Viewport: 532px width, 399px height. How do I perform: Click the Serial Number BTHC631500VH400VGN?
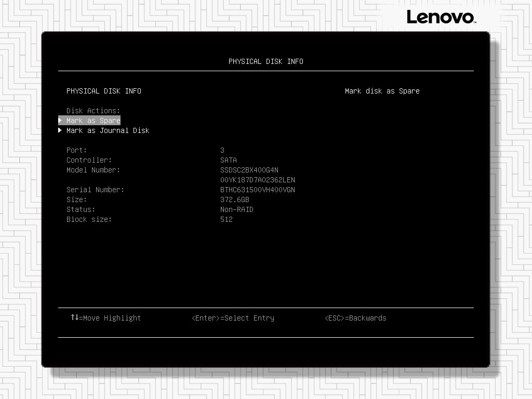coord(258,190)
